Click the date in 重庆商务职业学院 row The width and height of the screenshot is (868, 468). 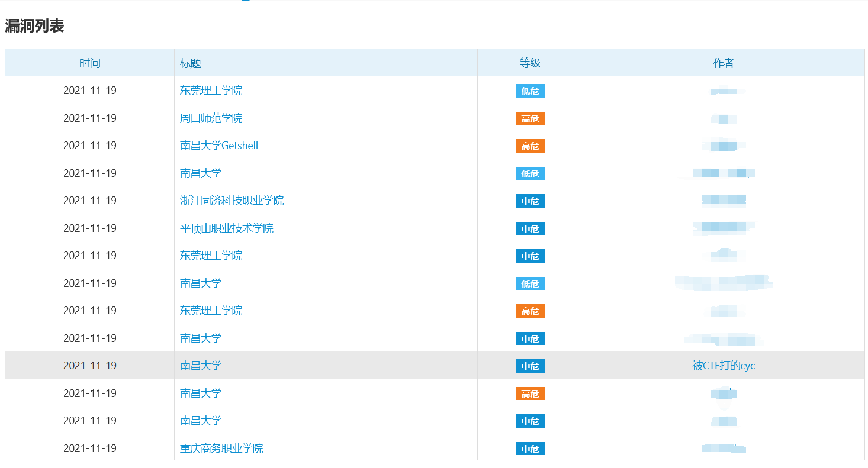(x=90, y=448)
